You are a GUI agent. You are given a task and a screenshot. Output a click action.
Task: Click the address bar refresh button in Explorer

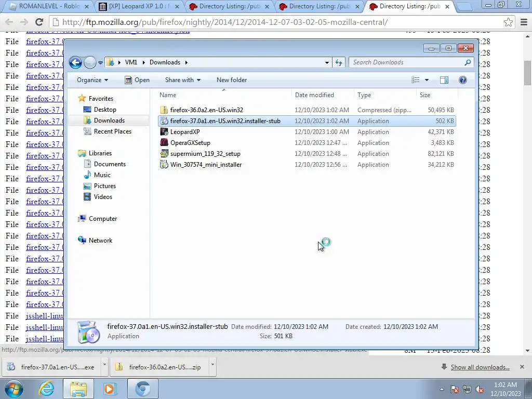(339, 62)
